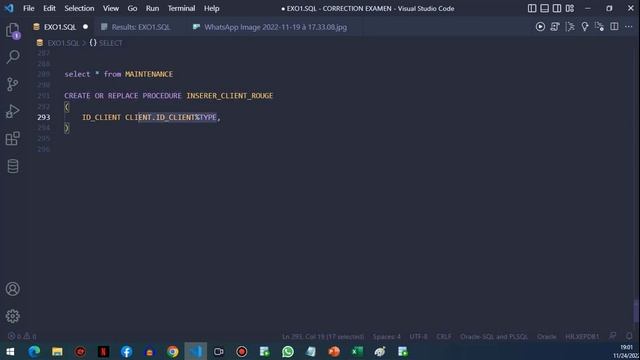
Task: Open the Run and Debug view
Action: [x=13, y=111]
